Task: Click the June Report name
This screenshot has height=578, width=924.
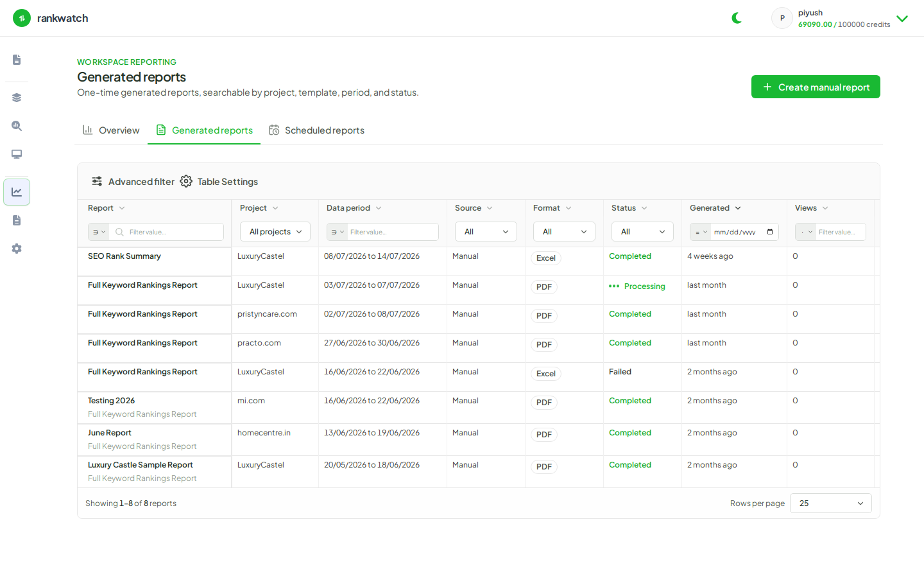Action: (x=110, y=433)
